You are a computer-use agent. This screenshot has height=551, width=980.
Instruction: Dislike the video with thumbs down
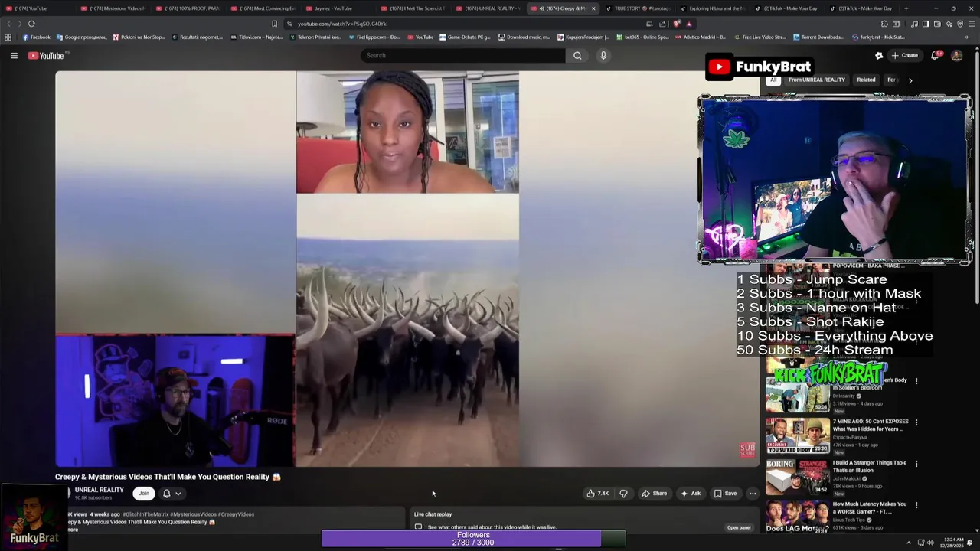pyautogui.click(x=623, y=494)
